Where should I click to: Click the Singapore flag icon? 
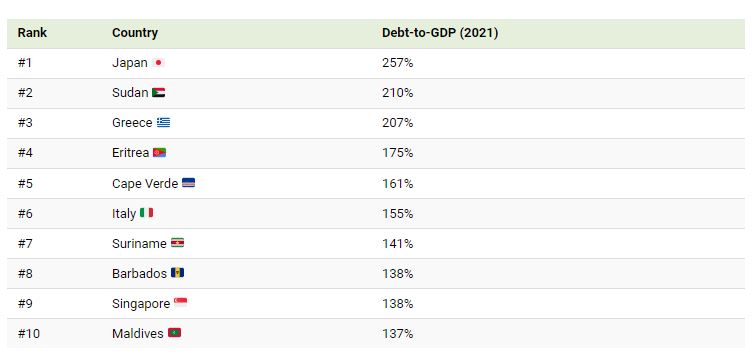[180, 303]
